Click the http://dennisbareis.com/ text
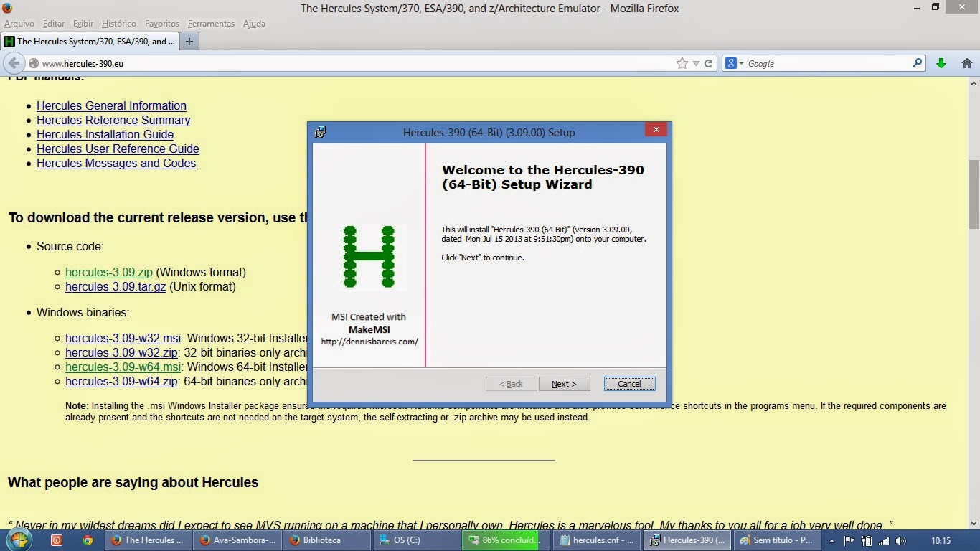The image size is (980, 551). (369, 342)
